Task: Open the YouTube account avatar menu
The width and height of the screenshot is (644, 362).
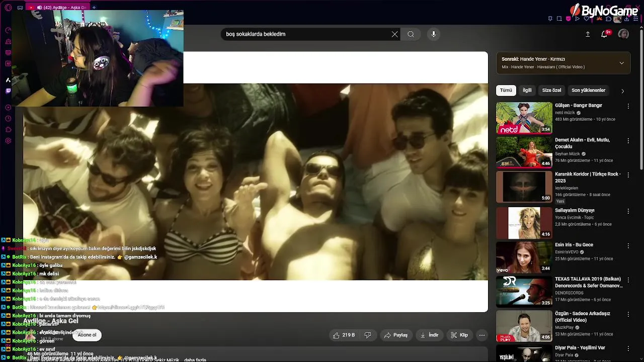Action: click(x=623, y=34)
